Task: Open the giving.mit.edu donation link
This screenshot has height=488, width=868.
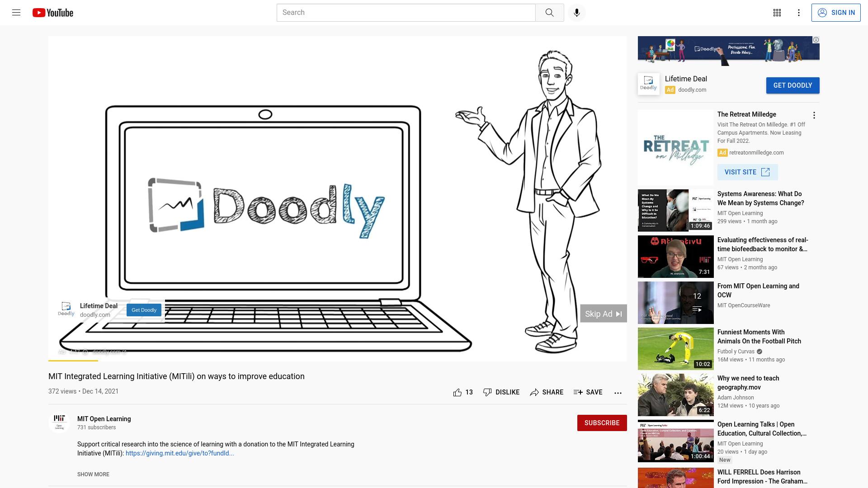Action: [x=179, y=453]
